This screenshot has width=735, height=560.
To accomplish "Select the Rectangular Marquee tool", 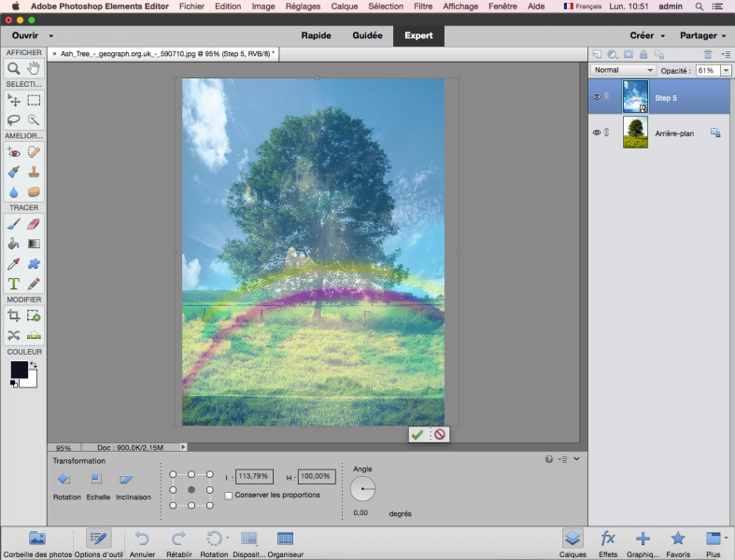I will (x=34, y=100).
